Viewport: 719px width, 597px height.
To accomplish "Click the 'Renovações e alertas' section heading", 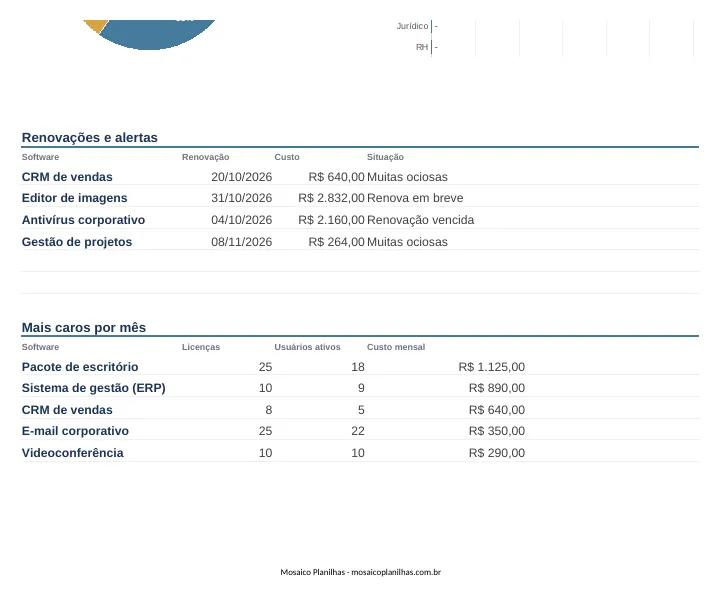I will (89, 138).
